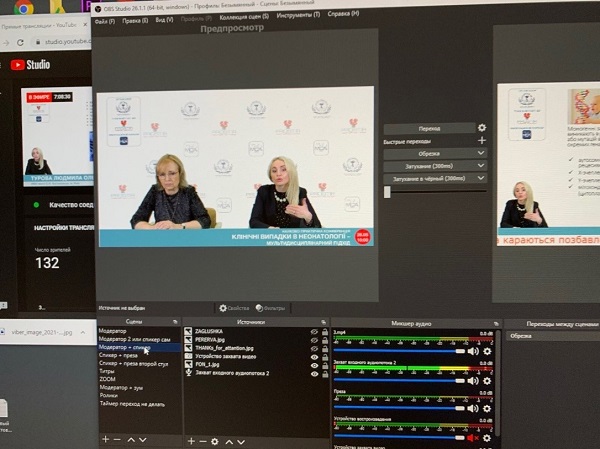Hide the FON_1.jpg source eye

[314, 365]
